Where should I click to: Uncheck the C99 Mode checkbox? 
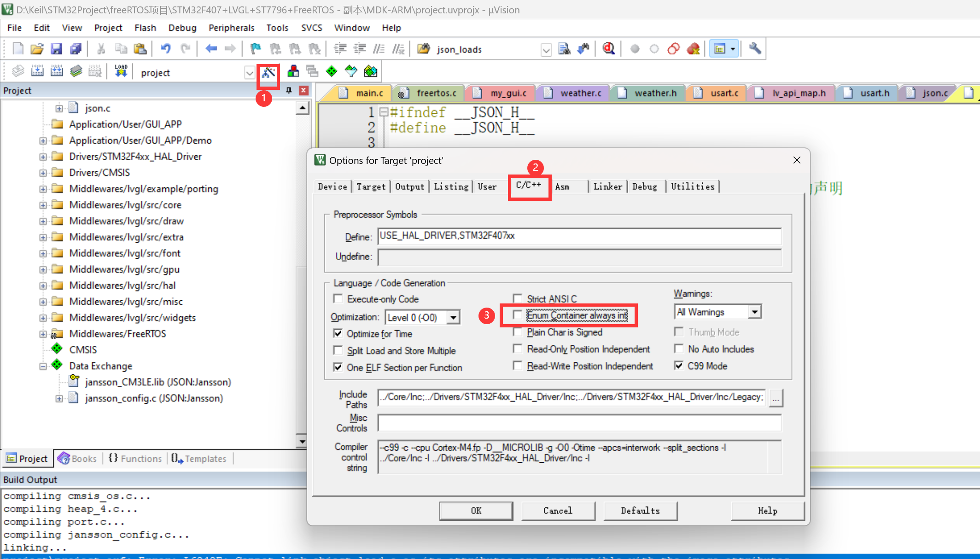tap(679, 366)
